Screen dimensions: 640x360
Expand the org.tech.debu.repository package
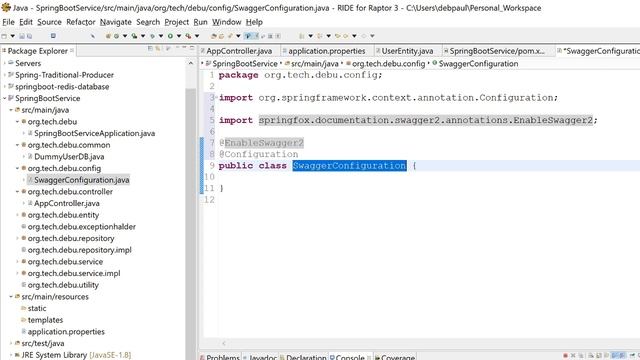pos(18,238)
